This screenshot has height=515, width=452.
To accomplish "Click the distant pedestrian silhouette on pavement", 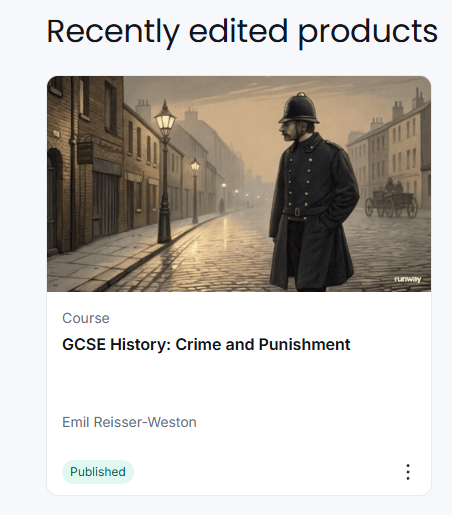I will pyautogui.click(x=222, y=206).
